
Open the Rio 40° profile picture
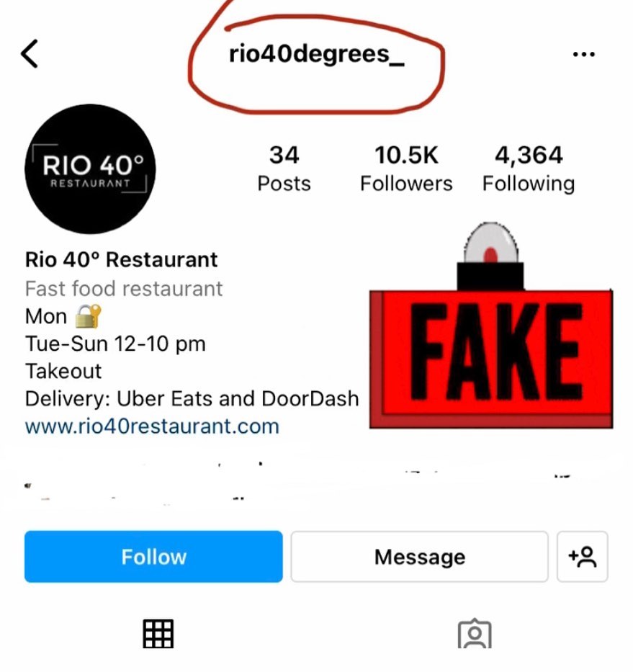tap(90, 169)
